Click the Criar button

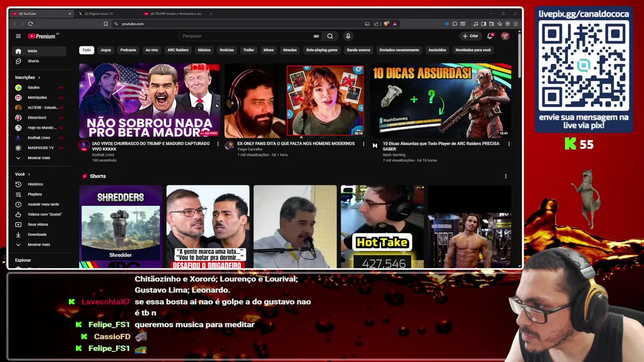(470, 36)
